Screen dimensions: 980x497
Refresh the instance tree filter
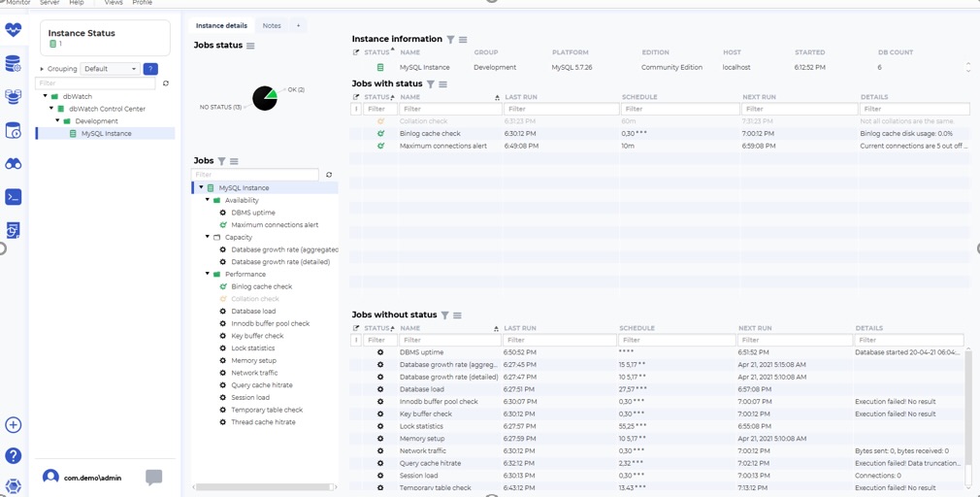166,83
